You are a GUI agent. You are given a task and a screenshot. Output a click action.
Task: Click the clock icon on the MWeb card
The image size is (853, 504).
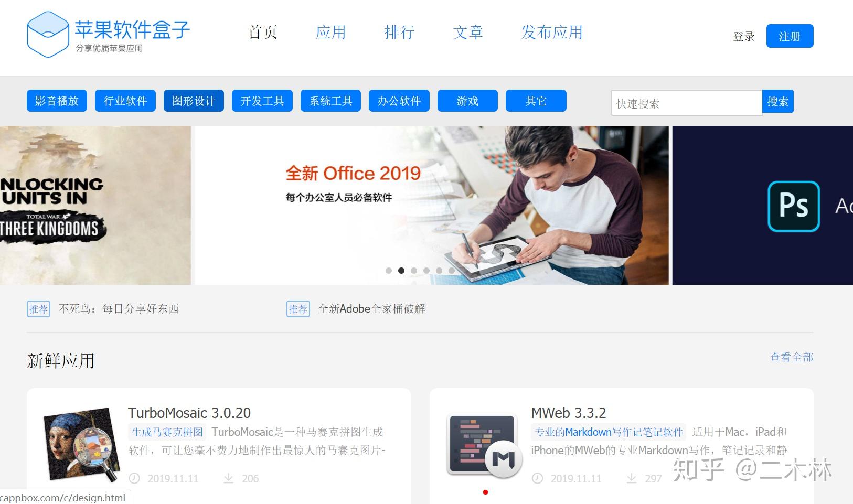(538, 478)
